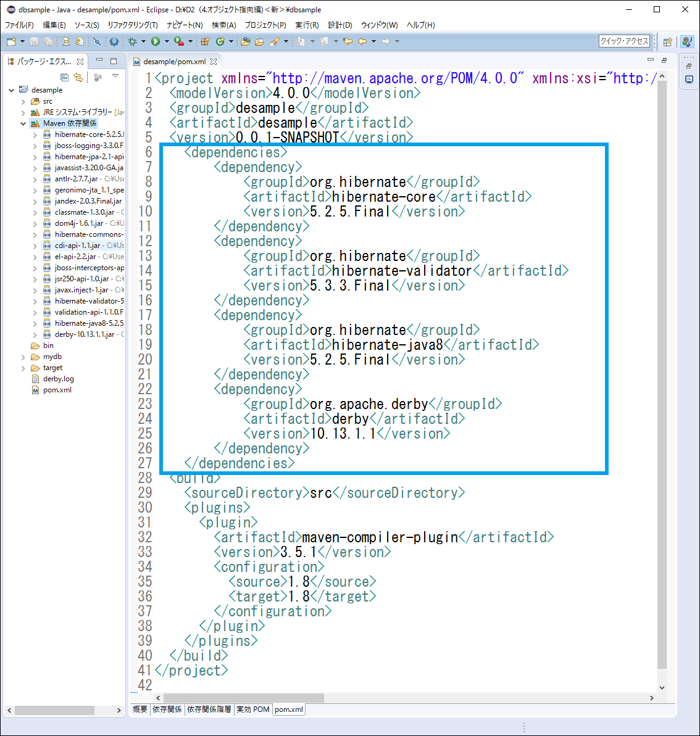Click the green Run button in toolbar
The height and width of the screenshot is (736, 700).
156,41
